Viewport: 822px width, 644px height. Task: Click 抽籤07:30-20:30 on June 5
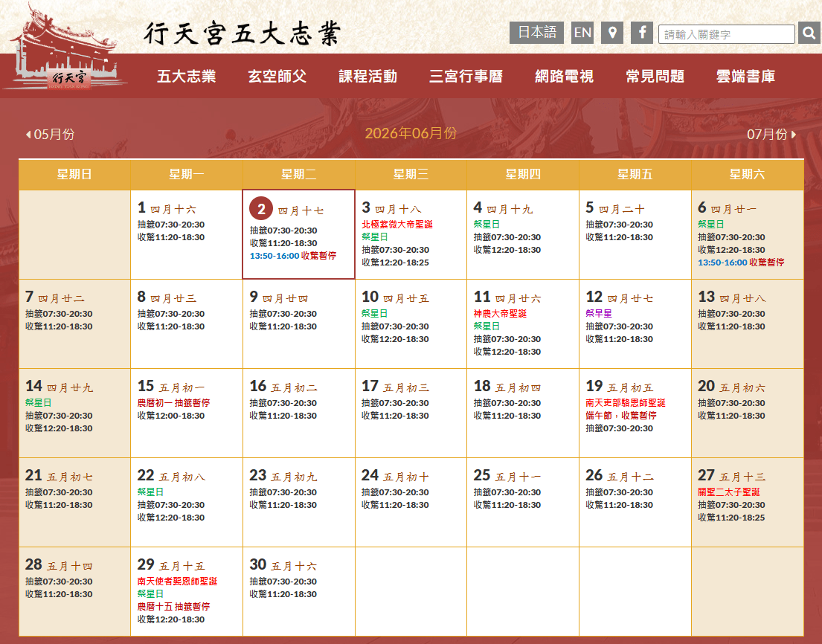click(x=619, y=225)
